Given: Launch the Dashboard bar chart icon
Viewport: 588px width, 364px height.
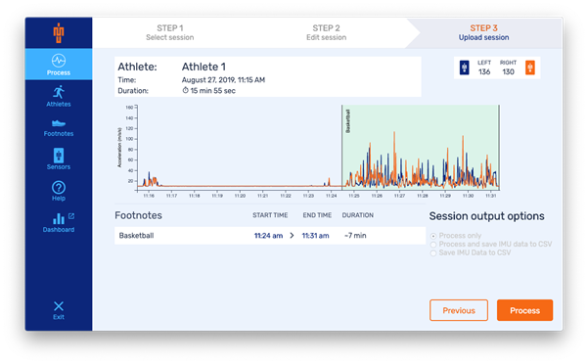Looking at the screenshot, I should pyautogui.click(x=59, y=218).
